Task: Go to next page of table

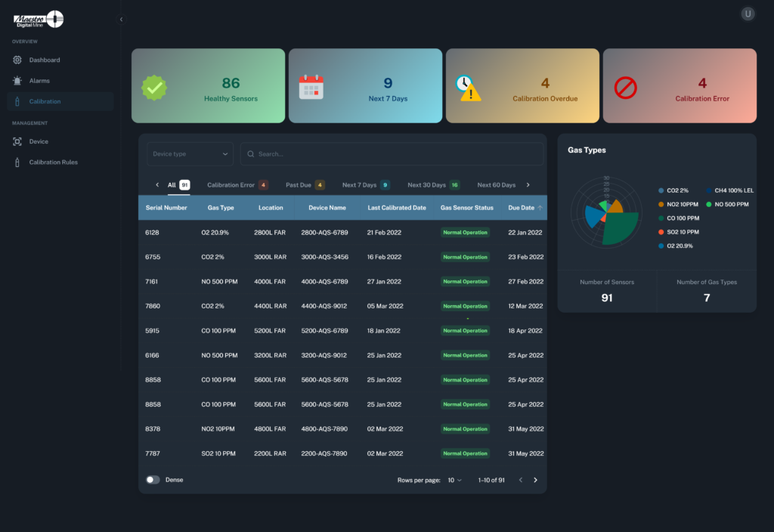Action: click(x=535, y=480)
